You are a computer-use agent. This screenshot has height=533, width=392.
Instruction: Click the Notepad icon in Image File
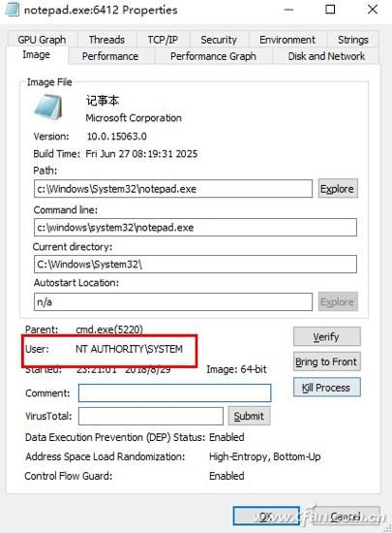click(48, 108)
